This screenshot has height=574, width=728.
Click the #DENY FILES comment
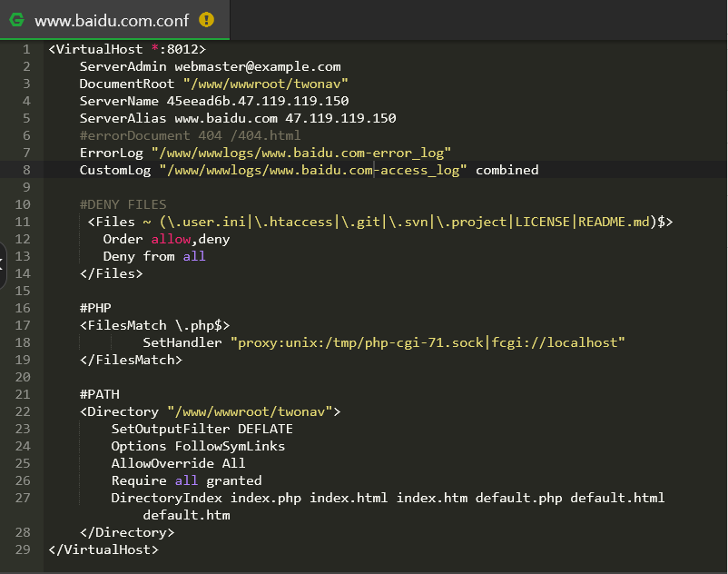(x=123, y=204)
